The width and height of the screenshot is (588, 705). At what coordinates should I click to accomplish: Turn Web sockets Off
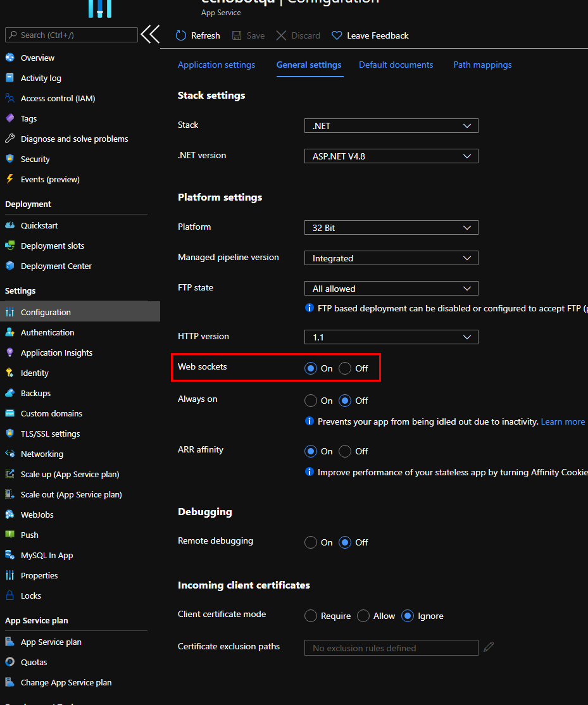(x=345, y=368)
